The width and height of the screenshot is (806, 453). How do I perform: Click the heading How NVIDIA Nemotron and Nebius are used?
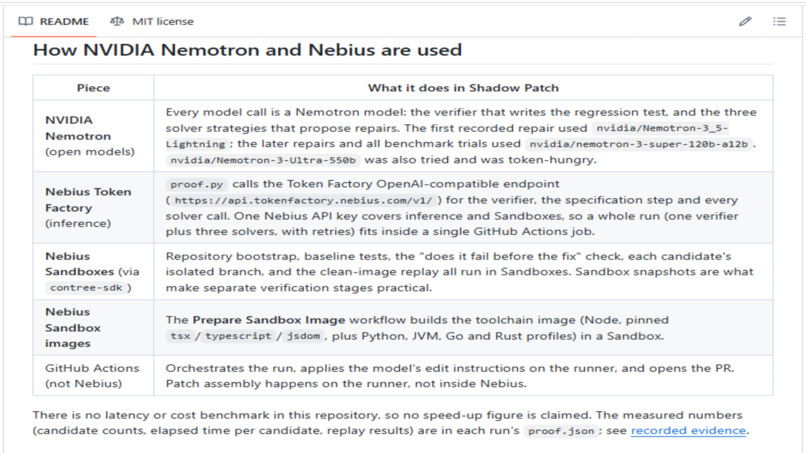(247, 50)
